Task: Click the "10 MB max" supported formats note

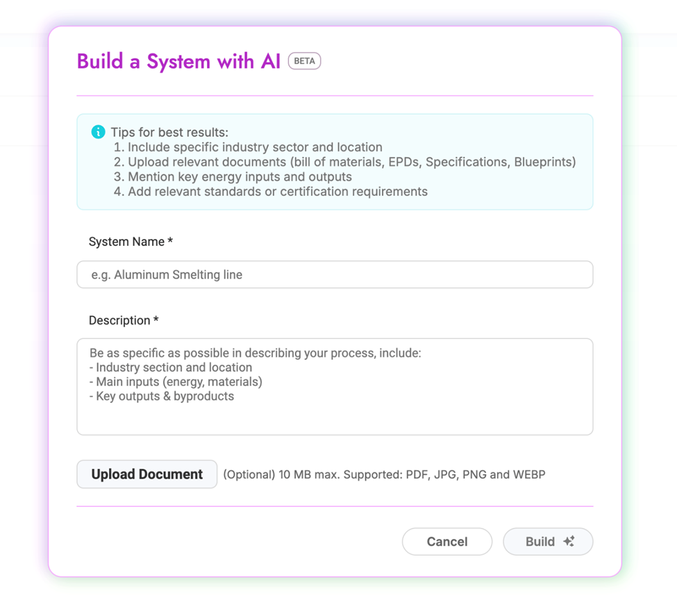Action: (x=384, y=475)
